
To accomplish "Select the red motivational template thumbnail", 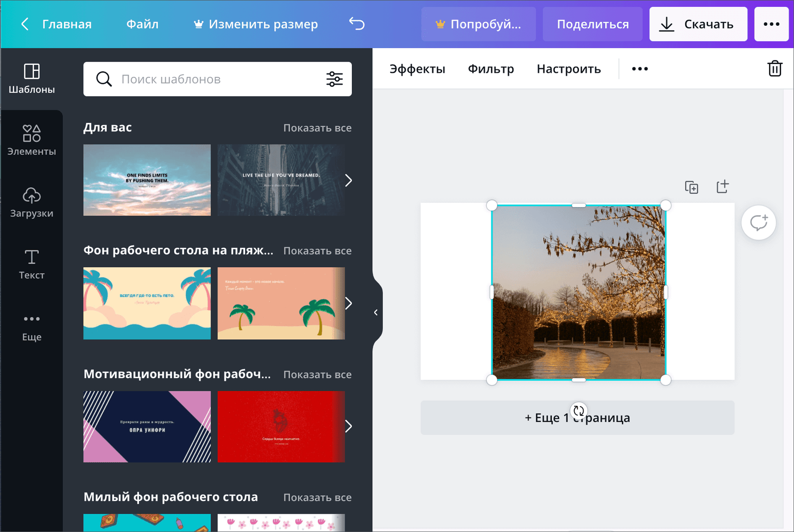I will pyautogui.click(x=281, y=426).
